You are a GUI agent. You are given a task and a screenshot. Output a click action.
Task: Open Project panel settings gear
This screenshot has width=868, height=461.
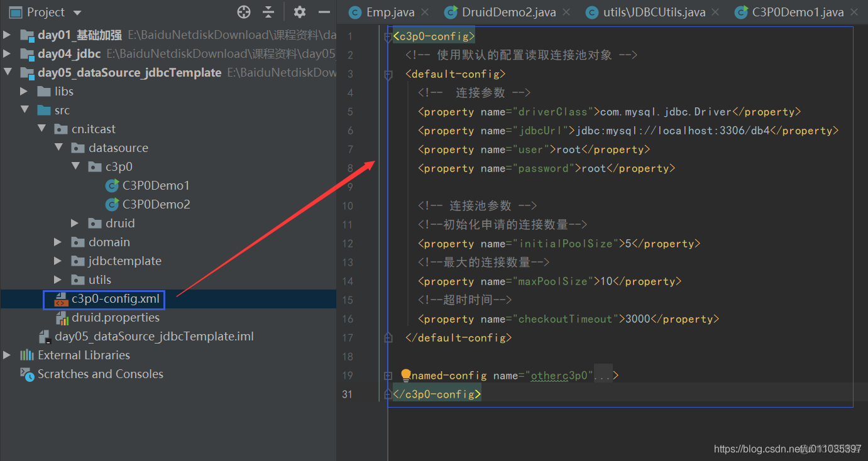[x=300, y=12]
